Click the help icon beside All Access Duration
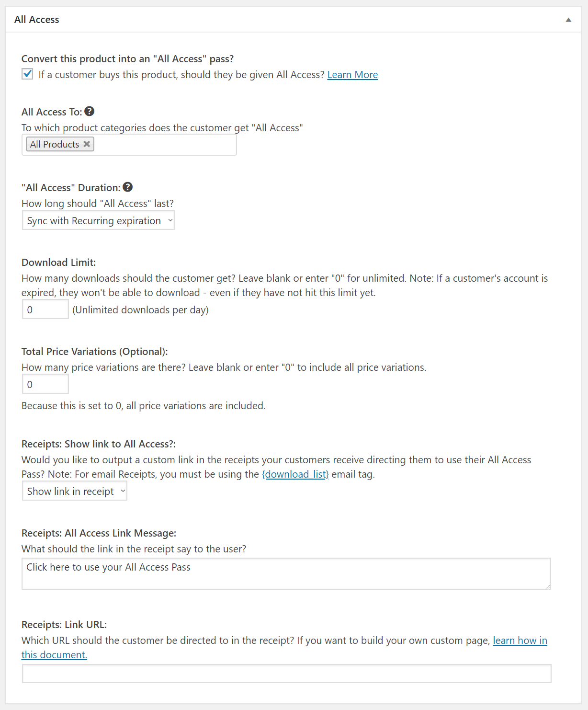The image size is (588, 710). pos(127,187)
